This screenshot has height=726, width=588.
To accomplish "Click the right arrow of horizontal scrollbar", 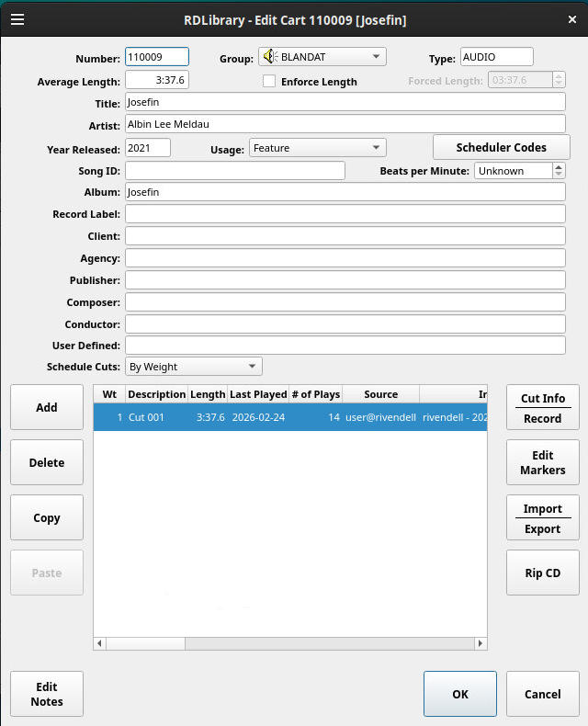I will [x=481, y=643].
